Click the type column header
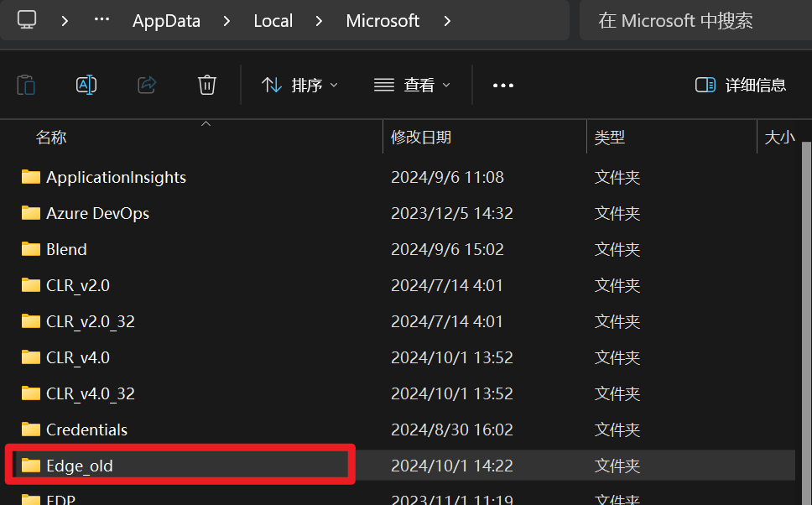Image resolution: width=812 pixels, height=505 pixels. coord(610,138)
